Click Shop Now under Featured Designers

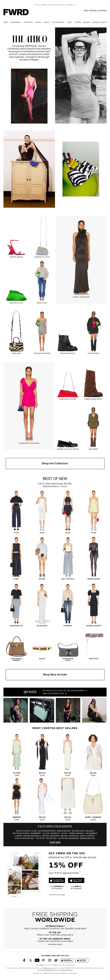pyautogui.click(x=55, y=842)
